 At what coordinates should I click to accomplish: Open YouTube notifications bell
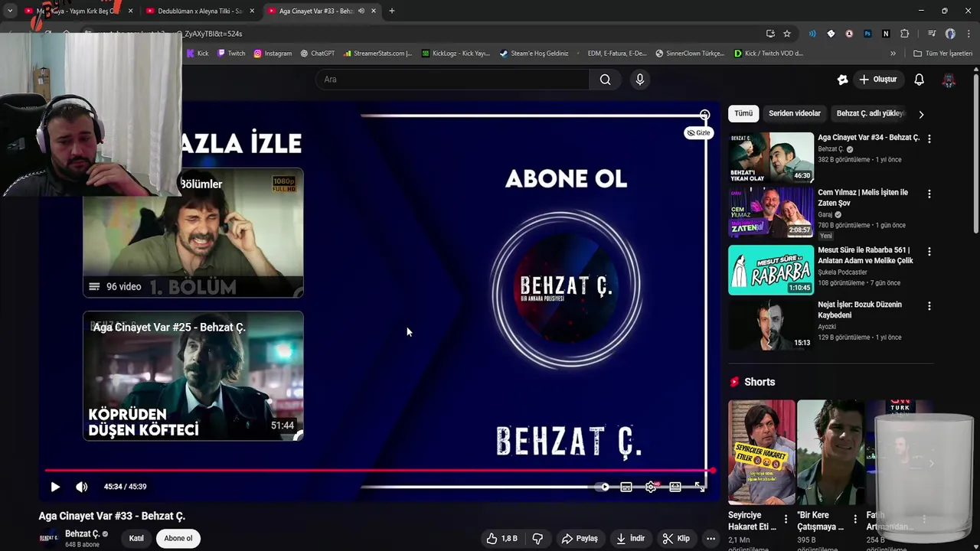pyautogui.click(x=919, y=80)
